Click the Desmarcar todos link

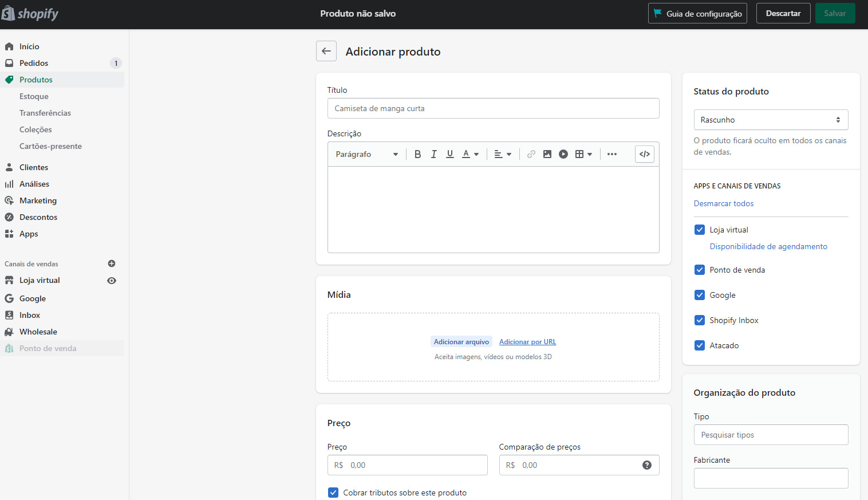[723, 203]
